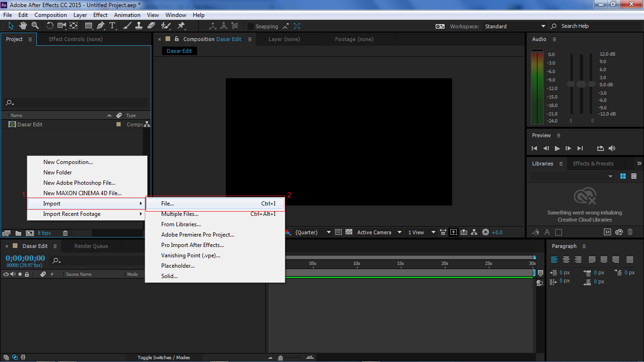Switch to the Render Queue tab

click(91, 246)
